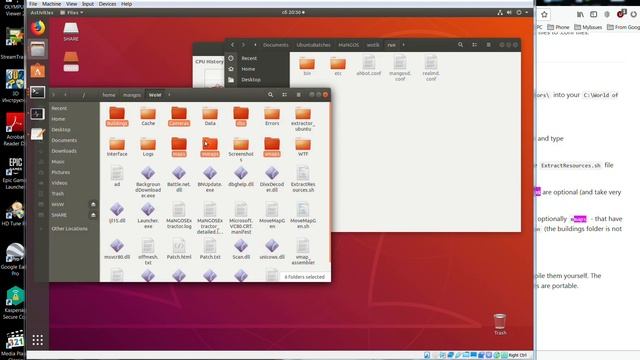This screenshot has height=360, width=640.
Task: Open the VirtualBox View menu
Action: tap(71, 4)
